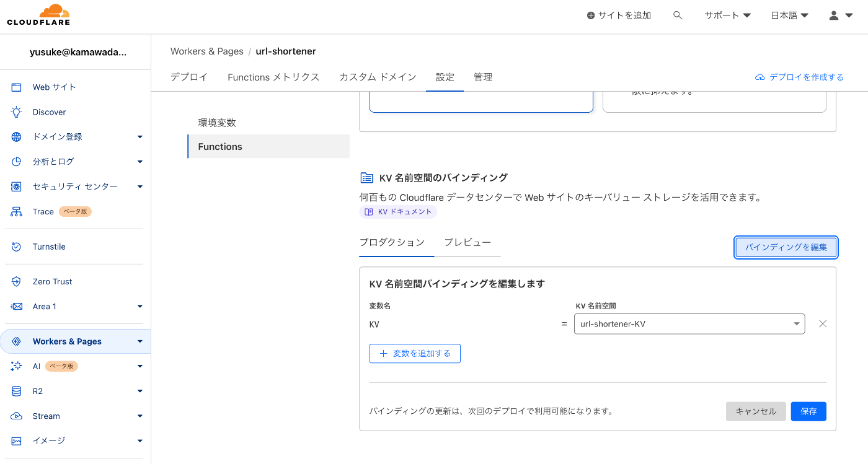Click the account name yusuke@kamawada...
This screenshot has width=868, height=464.
(78, 53)
